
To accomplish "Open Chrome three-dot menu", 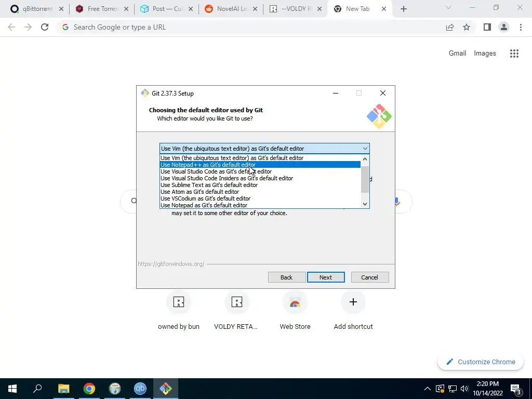I will pos(521,27).
